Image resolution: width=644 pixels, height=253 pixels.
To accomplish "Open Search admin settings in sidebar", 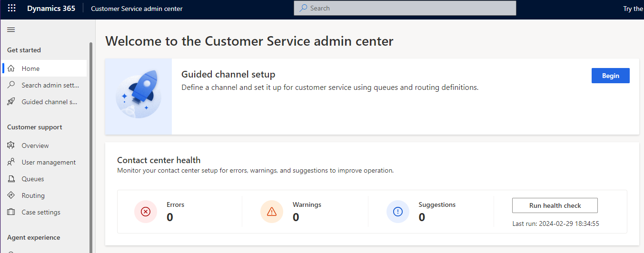I will (x=45, y=85).
